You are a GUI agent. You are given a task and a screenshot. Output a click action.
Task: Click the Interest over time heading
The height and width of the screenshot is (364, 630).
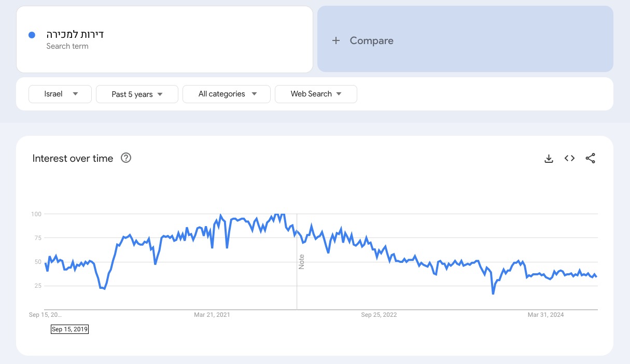tap(73, 159)
